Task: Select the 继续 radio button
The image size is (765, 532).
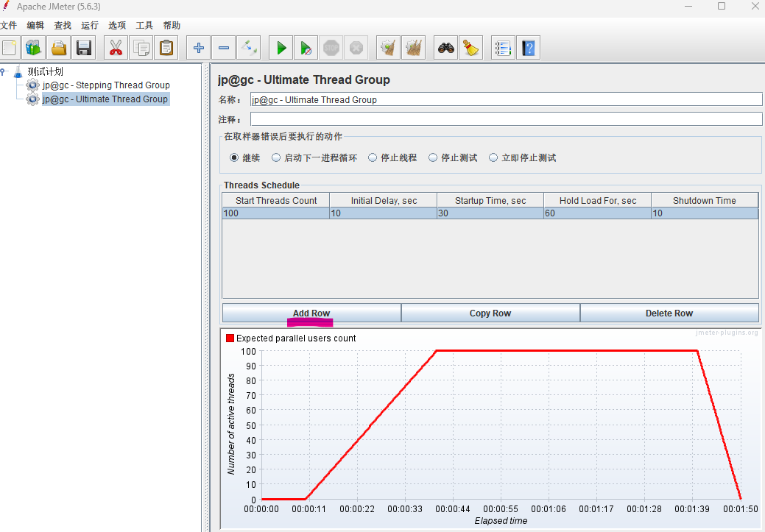Action: 234,157
